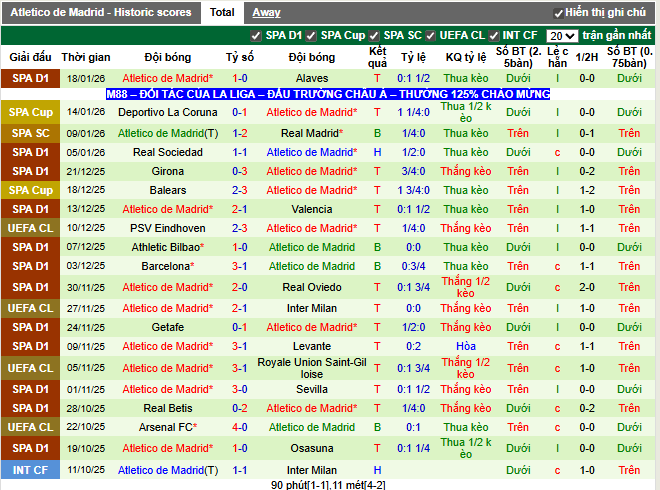
Task: Uncheck the UEFA CL filter checkbox
Action: pyautogui.click(x=430, y=36)
